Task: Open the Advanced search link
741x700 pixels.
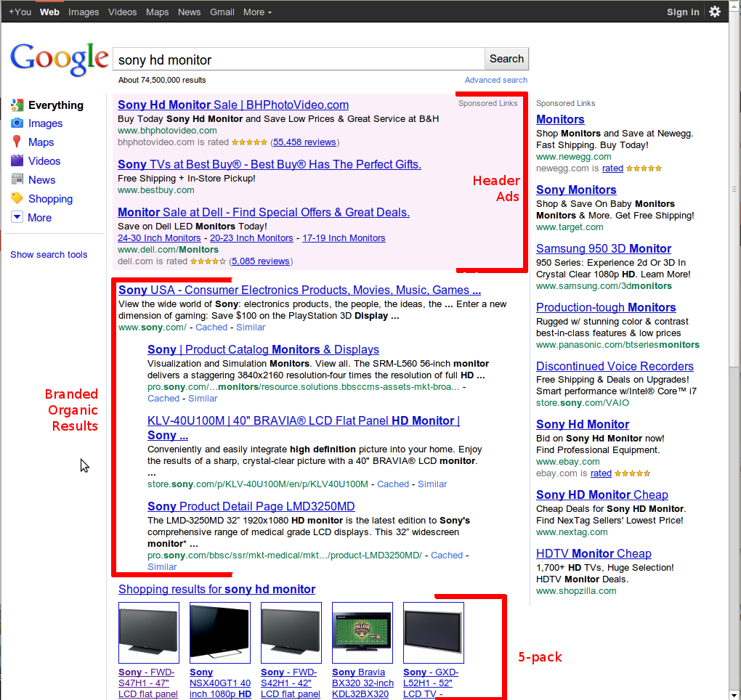Action: coord(496,80)
